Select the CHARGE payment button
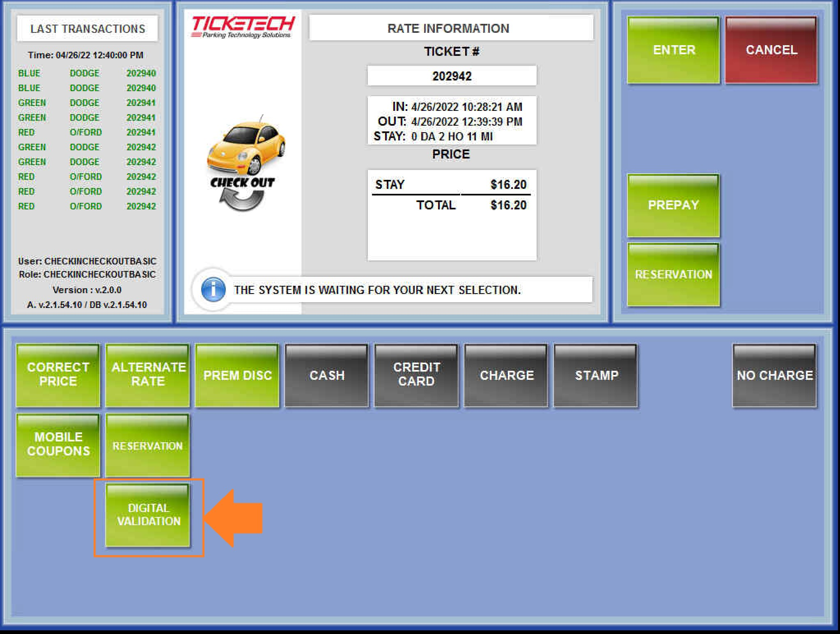This screenshot has height=634, width=840. coord(506,375)
